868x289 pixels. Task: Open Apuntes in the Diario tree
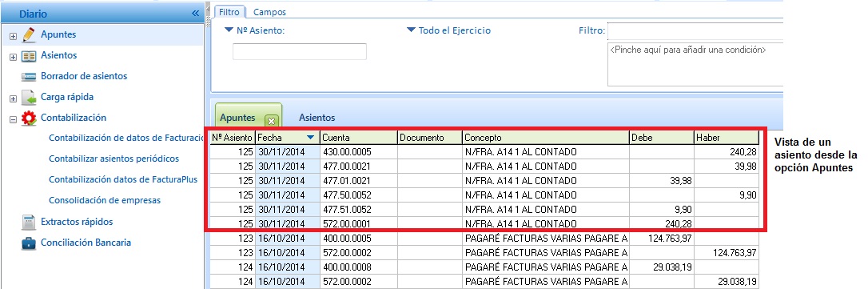coord(58,34)
